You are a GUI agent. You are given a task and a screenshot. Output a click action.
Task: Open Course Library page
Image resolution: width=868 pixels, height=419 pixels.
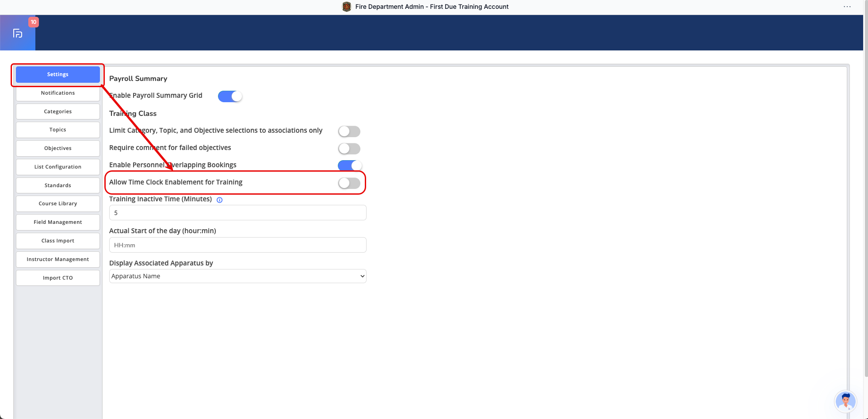point(58,204)
